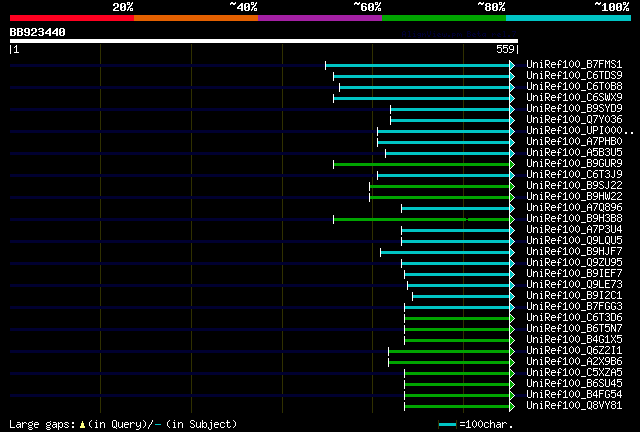Click the cyan scale bar sample in legend
This screenshot has height=432, width=640.
(447, 425)
